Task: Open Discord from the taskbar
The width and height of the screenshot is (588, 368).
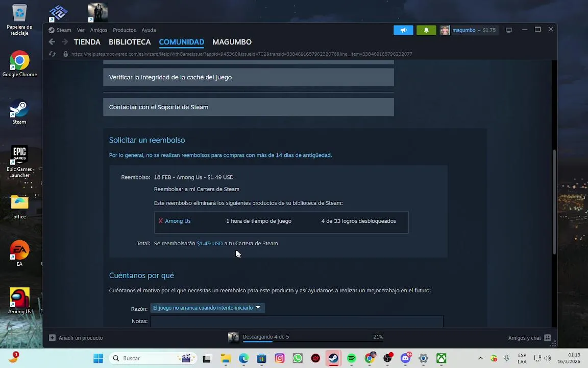Action: [406, 358]
